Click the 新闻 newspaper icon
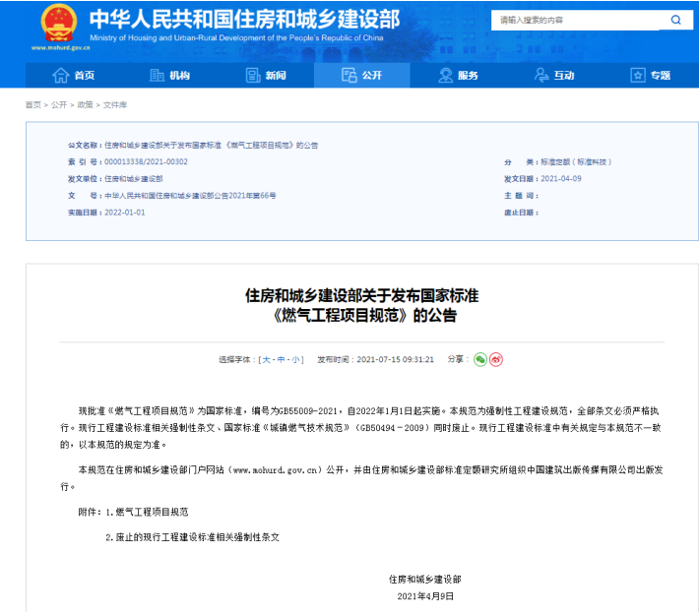 click(252, 76)
